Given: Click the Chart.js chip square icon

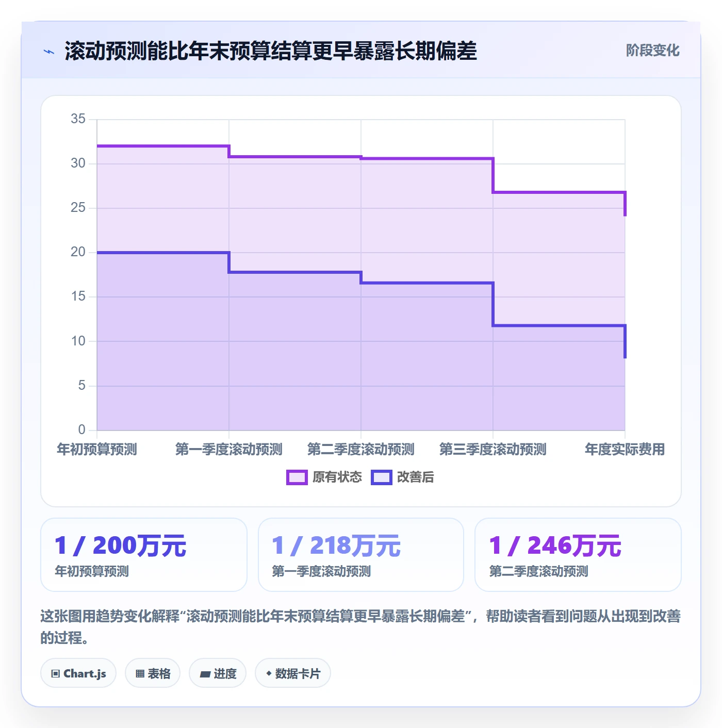Looking at the screenshot, I should pyautogui.click(x=55, y=674).
